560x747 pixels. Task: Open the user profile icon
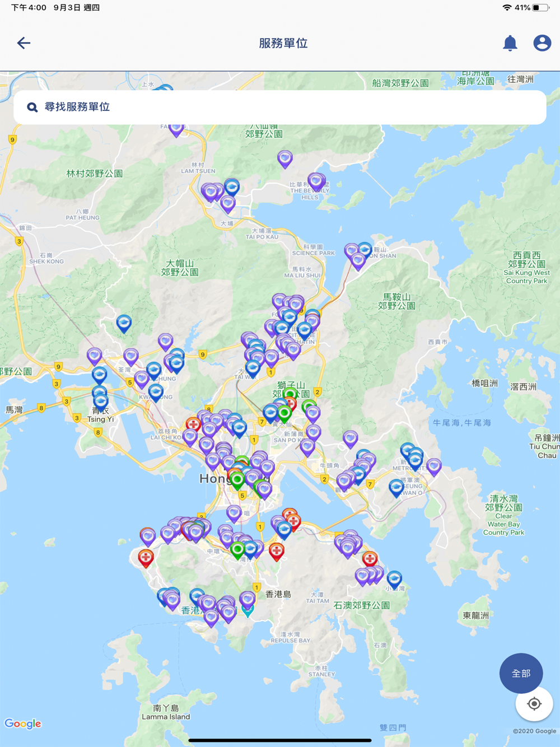pos(542,43)
